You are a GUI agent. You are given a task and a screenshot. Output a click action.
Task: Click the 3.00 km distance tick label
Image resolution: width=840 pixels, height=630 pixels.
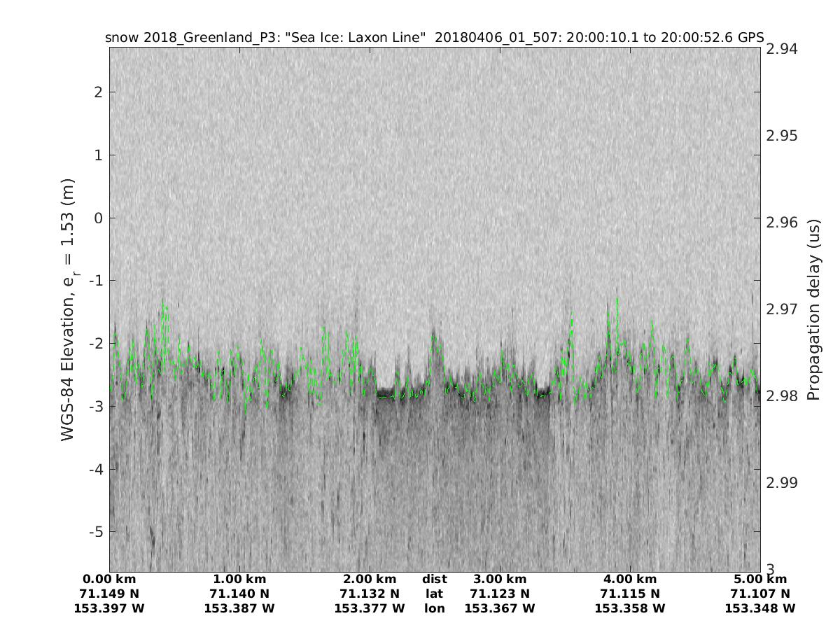pos(500,580)
